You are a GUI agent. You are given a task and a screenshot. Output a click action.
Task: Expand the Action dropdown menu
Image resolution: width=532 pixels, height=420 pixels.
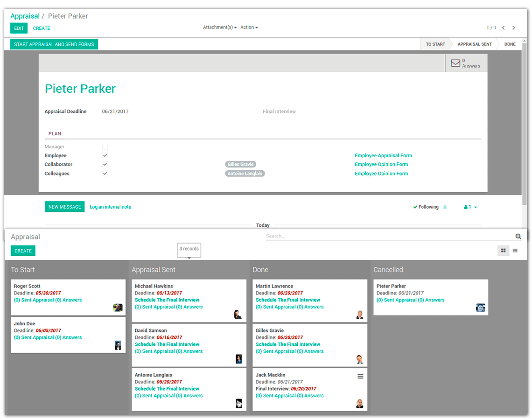pos(249,28)
